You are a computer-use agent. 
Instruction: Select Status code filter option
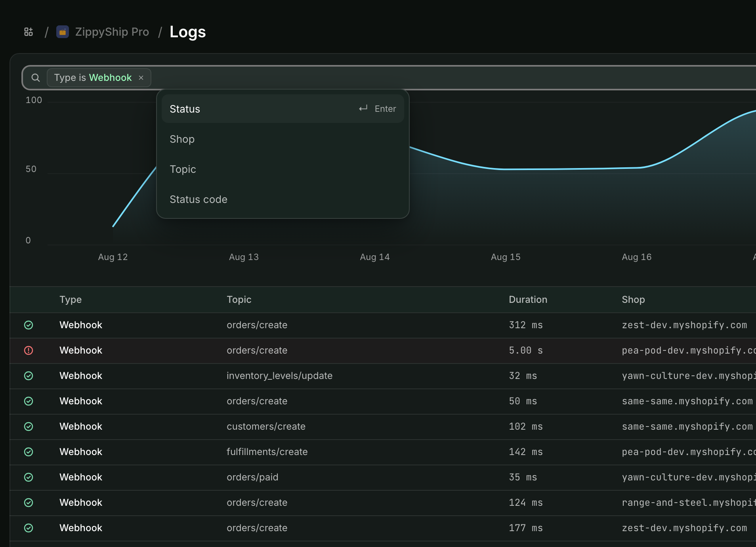[x=283, y=199]
